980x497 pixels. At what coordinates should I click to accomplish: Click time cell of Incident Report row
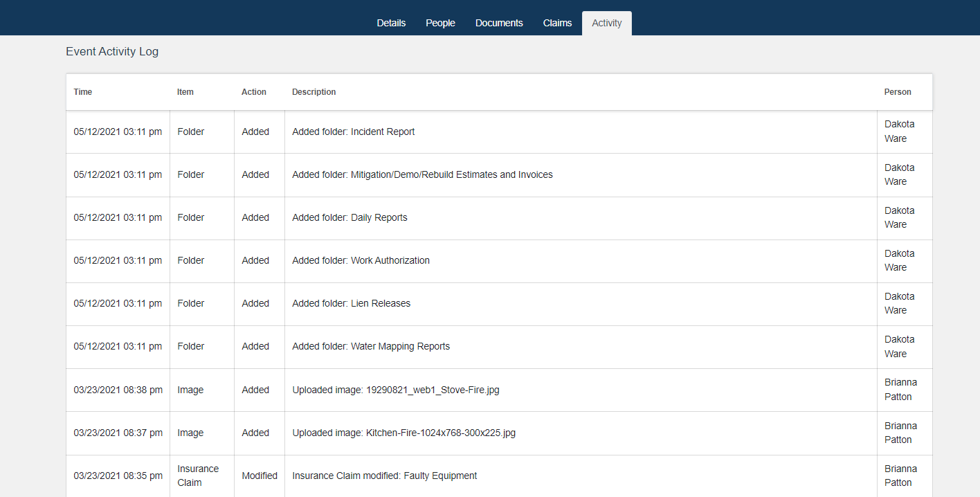pyautogui.click(x=118, y=132)
